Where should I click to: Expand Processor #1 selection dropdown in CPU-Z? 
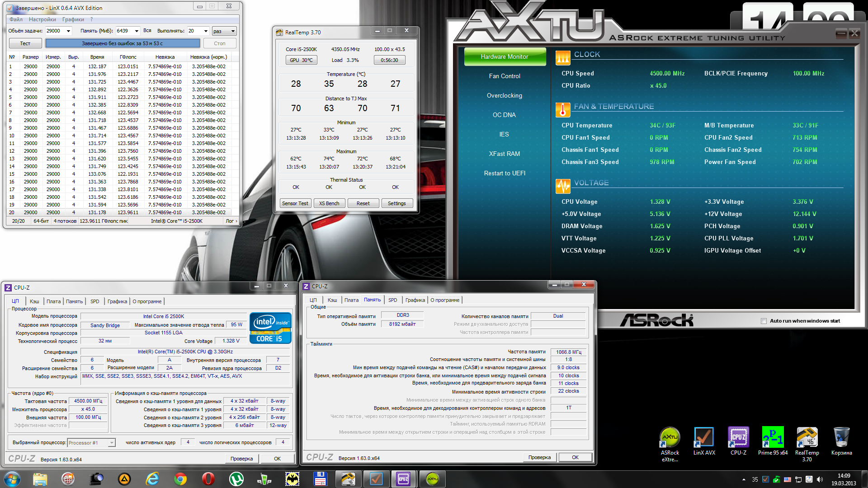111,443
